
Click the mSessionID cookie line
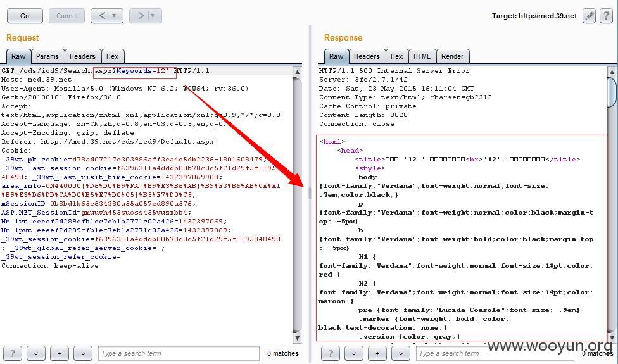click(99, 204)
